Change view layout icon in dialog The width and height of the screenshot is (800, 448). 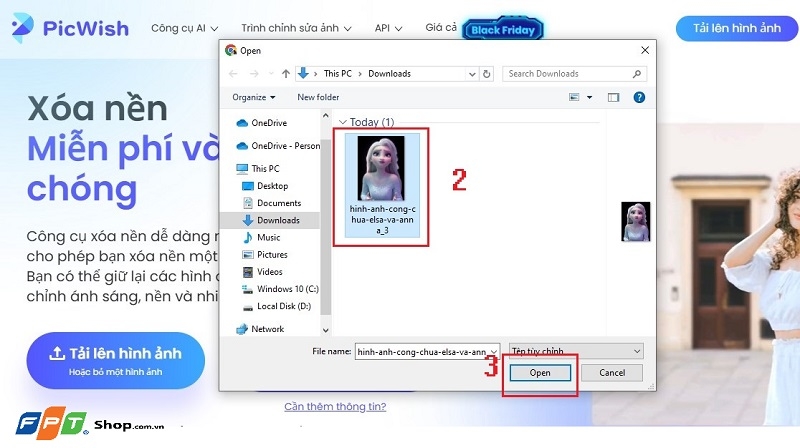click(574, 97)
